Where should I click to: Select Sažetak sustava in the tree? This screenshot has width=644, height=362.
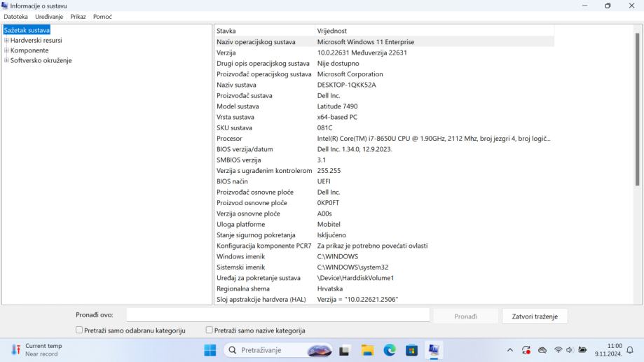point(27,30)
